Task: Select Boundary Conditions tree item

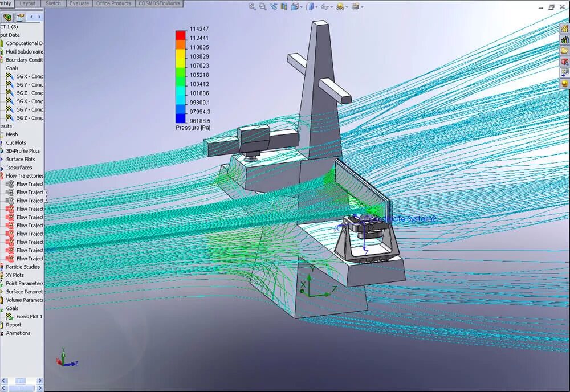Action: tap(22, 60)
